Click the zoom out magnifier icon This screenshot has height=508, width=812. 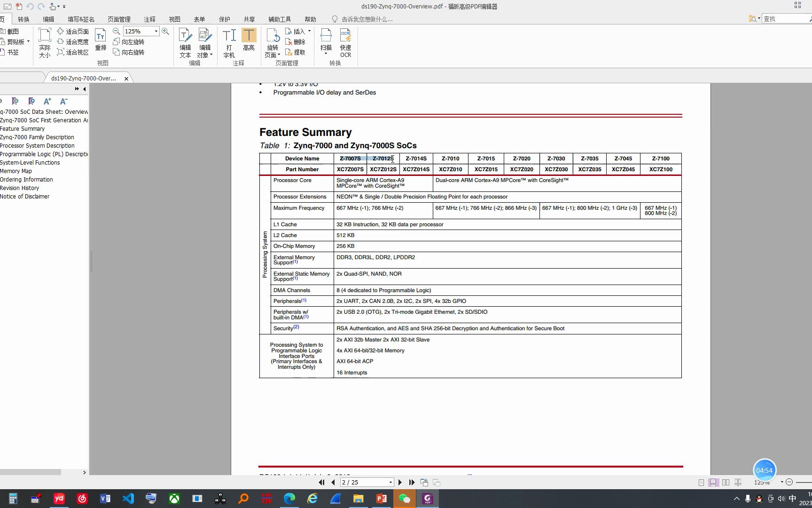coord(116,31)
